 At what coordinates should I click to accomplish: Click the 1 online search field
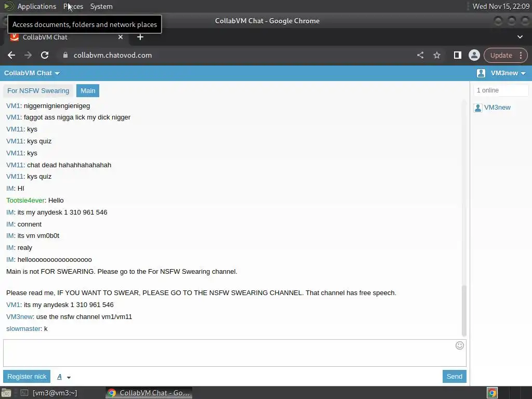pos(501,90)
